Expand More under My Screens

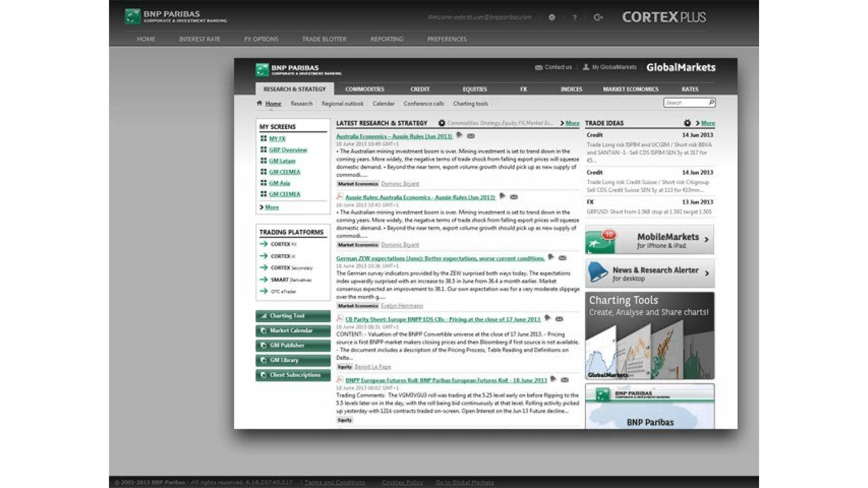click(x=271, y=207)
